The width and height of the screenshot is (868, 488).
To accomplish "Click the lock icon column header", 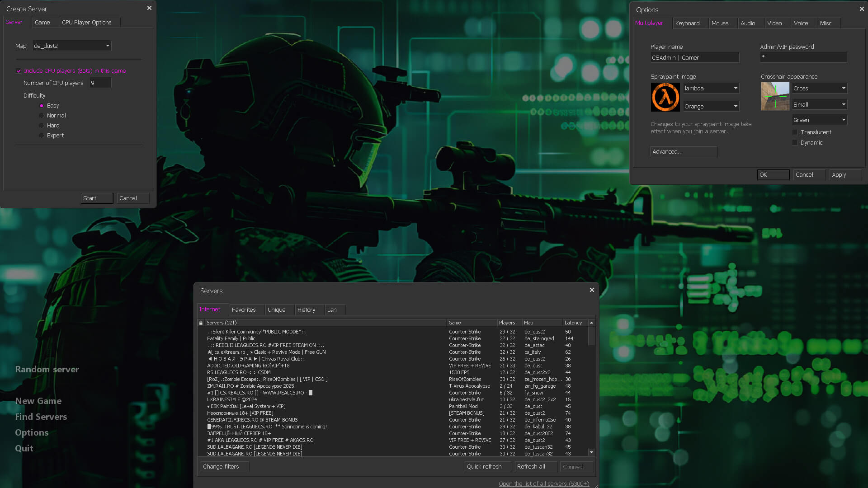I will (201, 323).
